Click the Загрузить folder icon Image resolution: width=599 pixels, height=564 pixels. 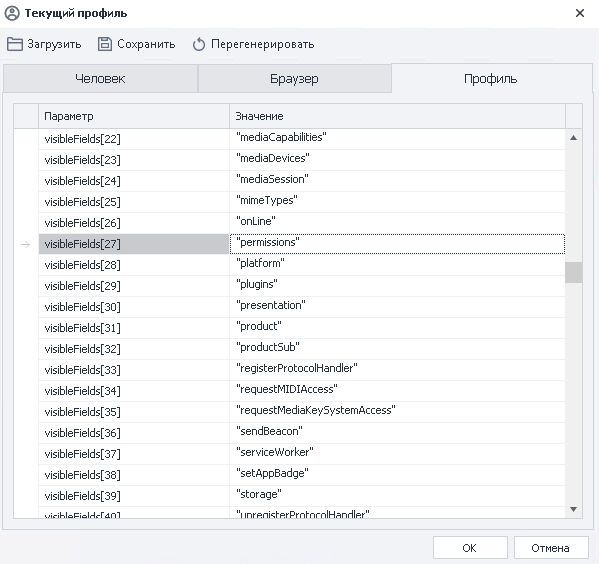point(15,44)
